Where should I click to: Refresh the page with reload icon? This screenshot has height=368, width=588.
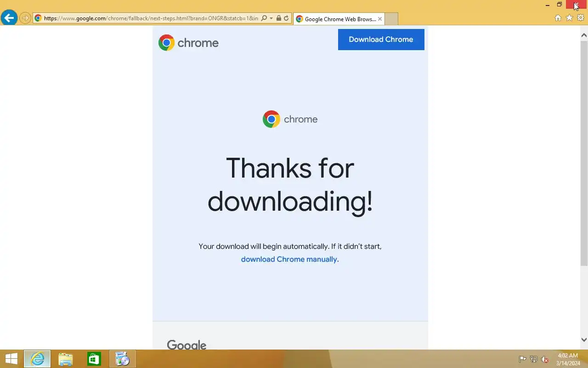click(x=286, y=18)
